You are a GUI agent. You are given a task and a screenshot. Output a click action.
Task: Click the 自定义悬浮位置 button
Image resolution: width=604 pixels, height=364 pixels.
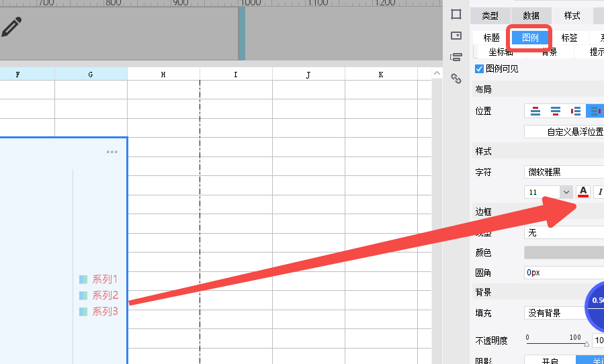tap(564, 132)
